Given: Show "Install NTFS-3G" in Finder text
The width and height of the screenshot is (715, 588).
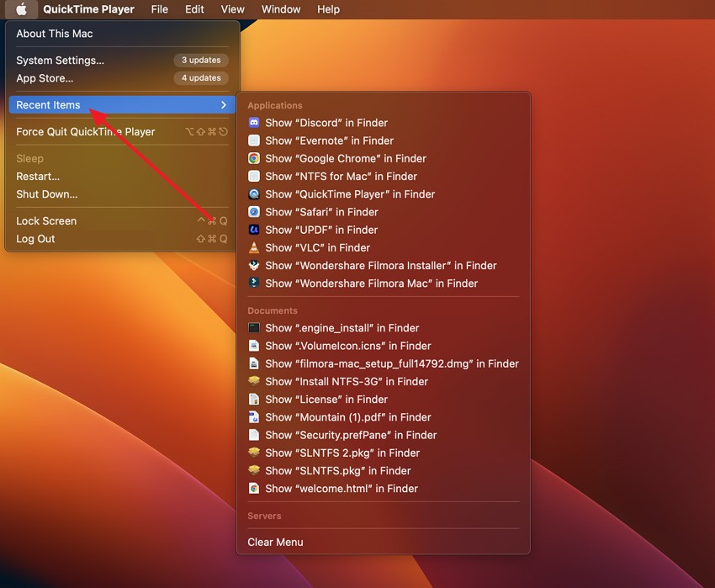Looking at the screenshot, I should point(347,381).
